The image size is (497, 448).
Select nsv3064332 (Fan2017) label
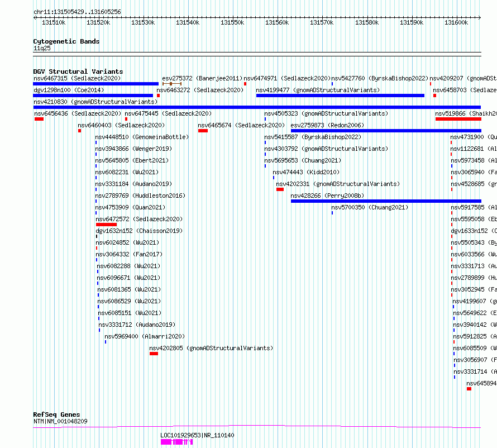(129, 254)
